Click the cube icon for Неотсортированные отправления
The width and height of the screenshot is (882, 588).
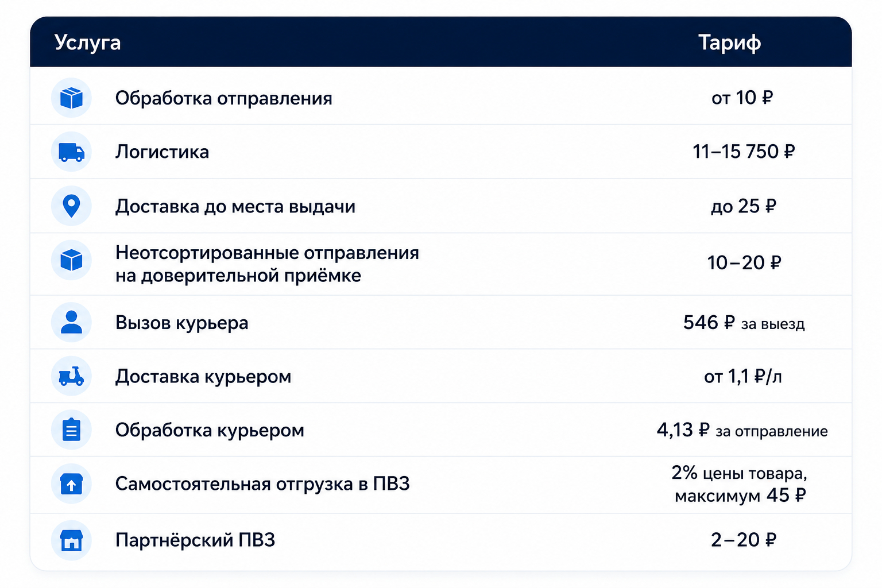71,260
